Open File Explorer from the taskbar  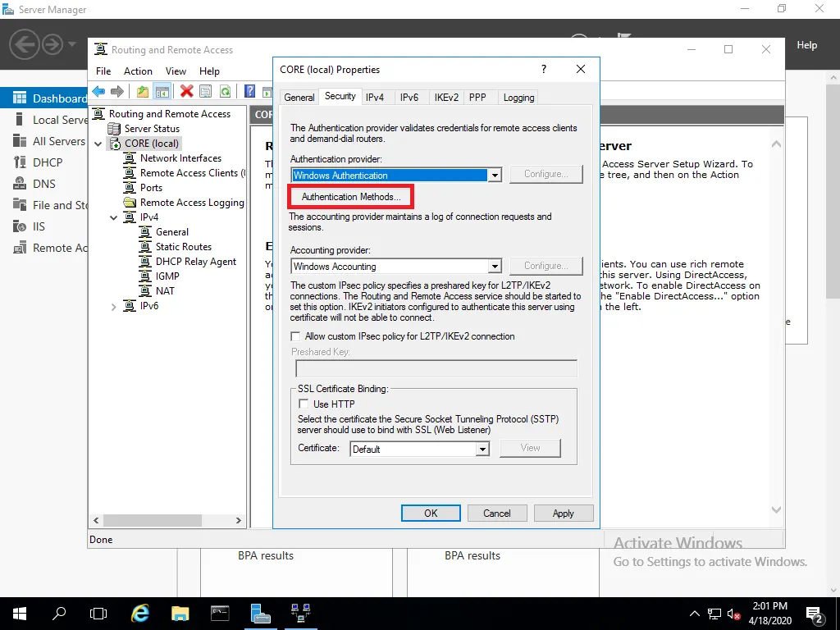(x=180, y=614)
